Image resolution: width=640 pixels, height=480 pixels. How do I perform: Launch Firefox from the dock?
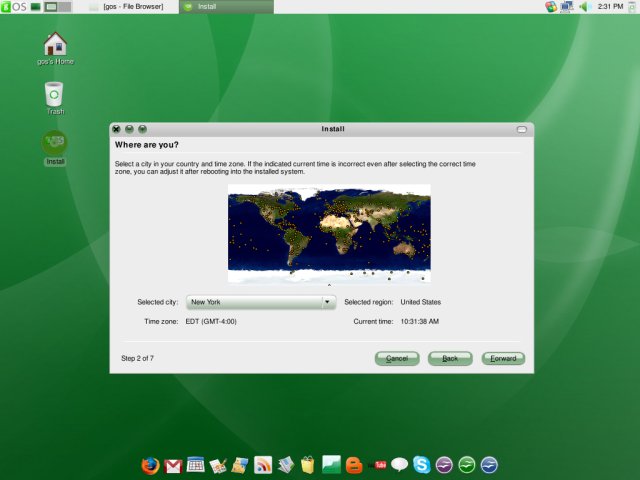[150, 465]
